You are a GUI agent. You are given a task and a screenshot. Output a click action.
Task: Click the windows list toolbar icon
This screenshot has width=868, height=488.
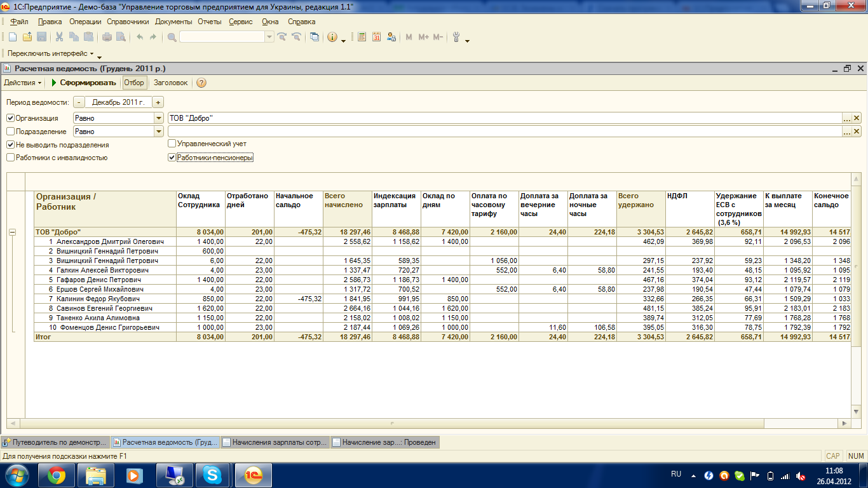(x=315, y=37)
